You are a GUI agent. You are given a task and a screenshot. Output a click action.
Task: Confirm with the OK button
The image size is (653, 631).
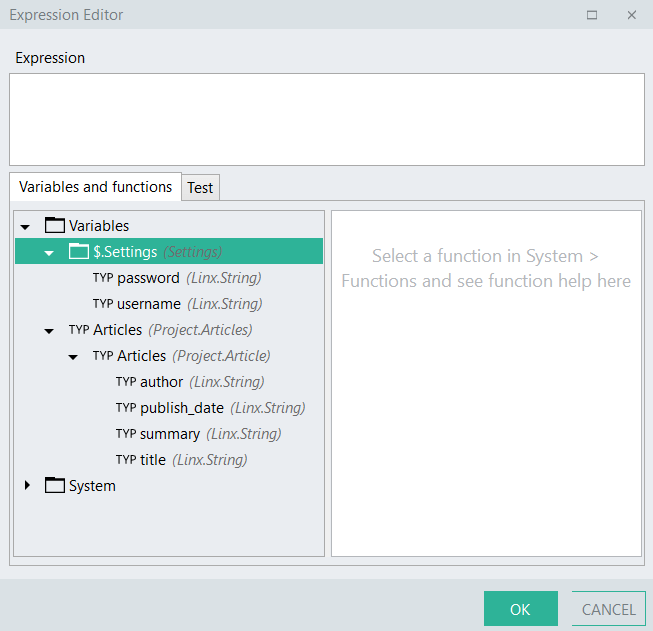coord(521,609)
